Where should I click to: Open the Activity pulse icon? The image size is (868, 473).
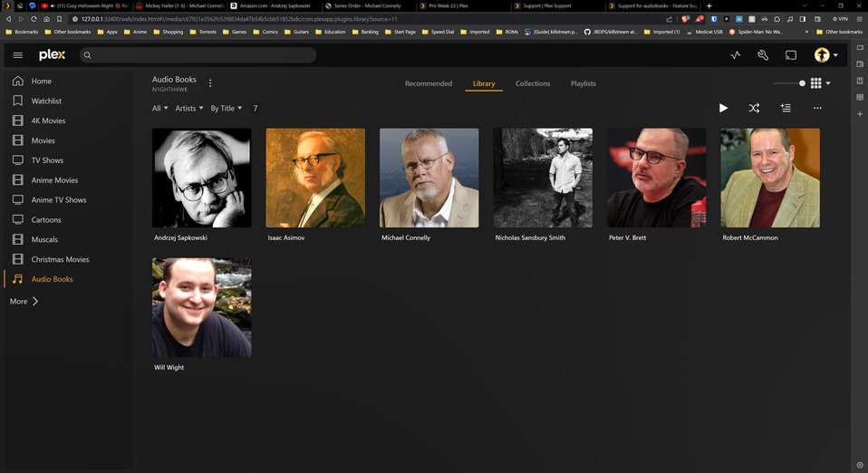click(x=736, y=55)
